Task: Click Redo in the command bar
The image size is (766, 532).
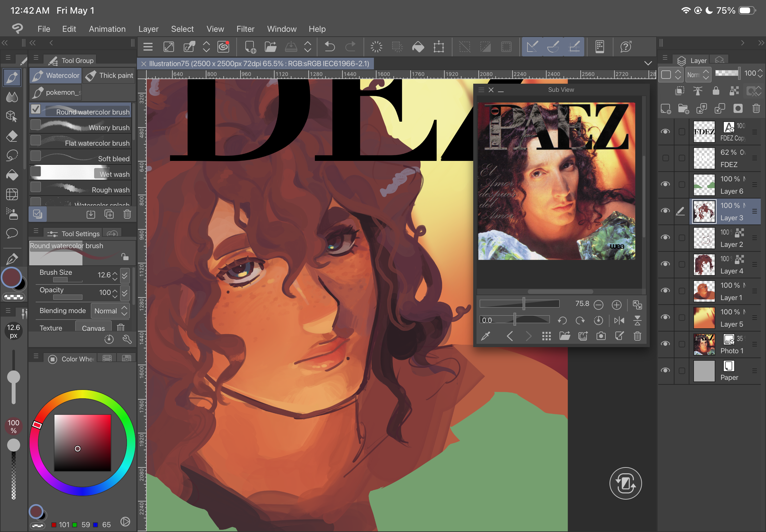Action: tap(350, 47)
